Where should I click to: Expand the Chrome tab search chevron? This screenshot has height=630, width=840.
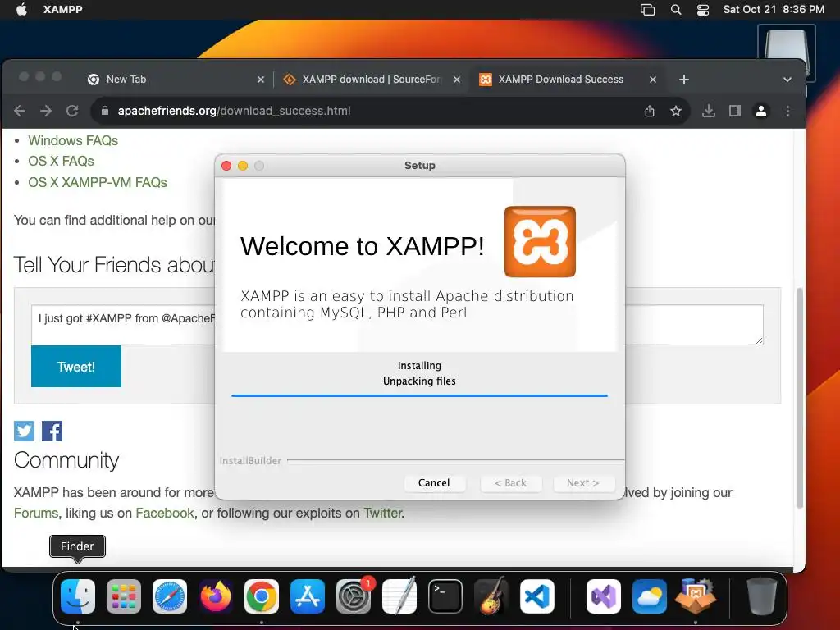click(787, 80)
